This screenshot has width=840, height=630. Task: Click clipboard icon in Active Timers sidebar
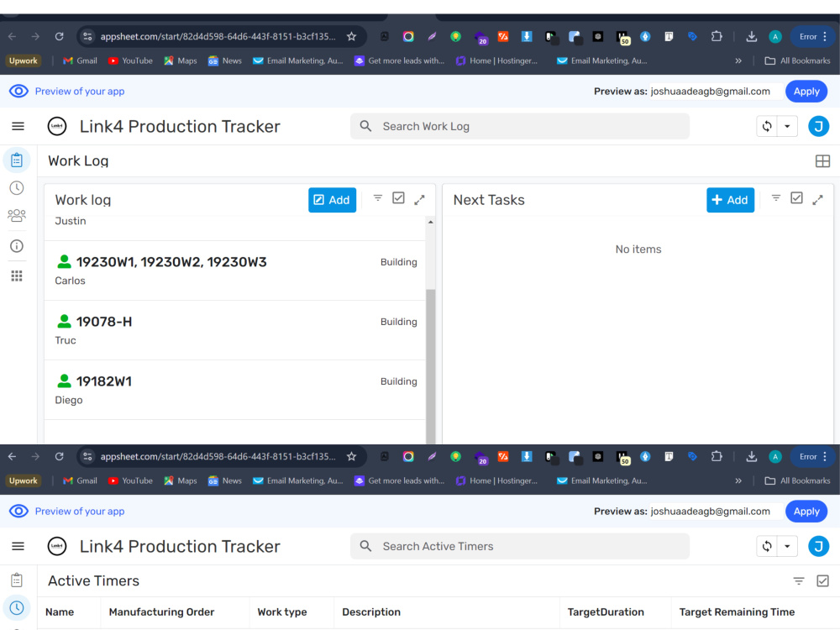17,580
